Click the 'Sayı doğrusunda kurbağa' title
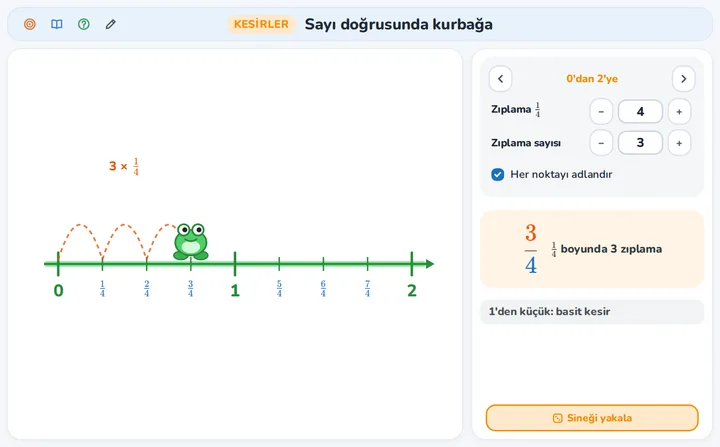720x447 pixels. pyautogui.click(x=399, y=24)
